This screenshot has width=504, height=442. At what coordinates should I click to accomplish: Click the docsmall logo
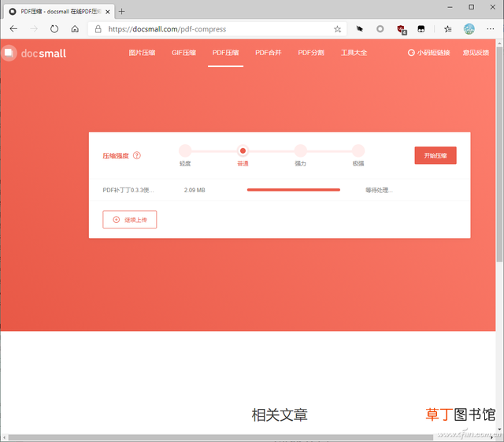[35, 53]
